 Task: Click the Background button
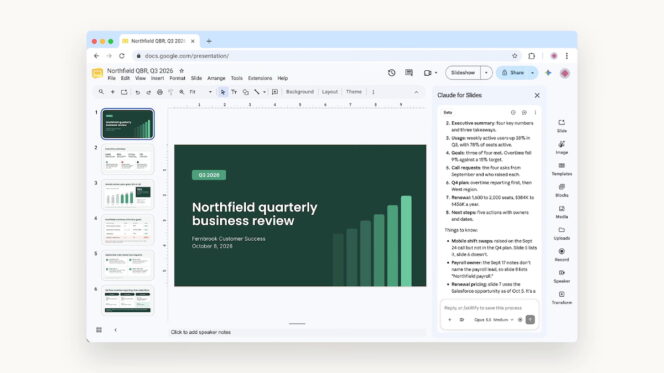click(300, 92)
